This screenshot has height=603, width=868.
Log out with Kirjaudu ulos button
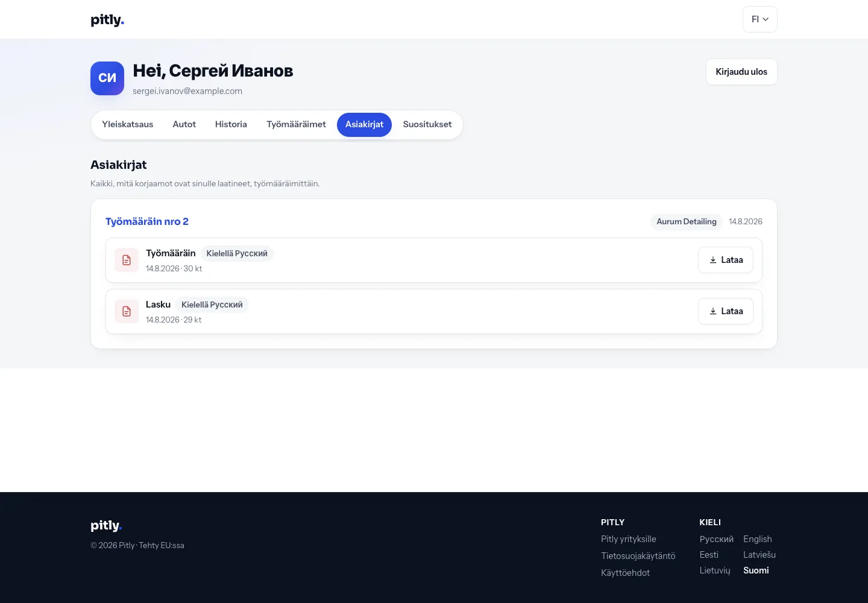point(741,72)
